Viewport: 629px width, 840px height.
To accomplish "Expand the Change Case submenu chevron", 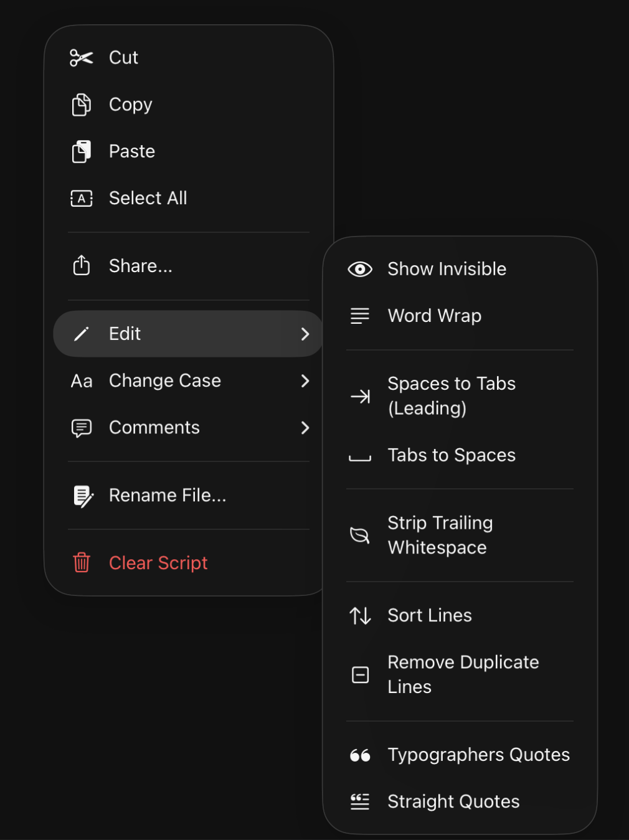I will [305, 381].
